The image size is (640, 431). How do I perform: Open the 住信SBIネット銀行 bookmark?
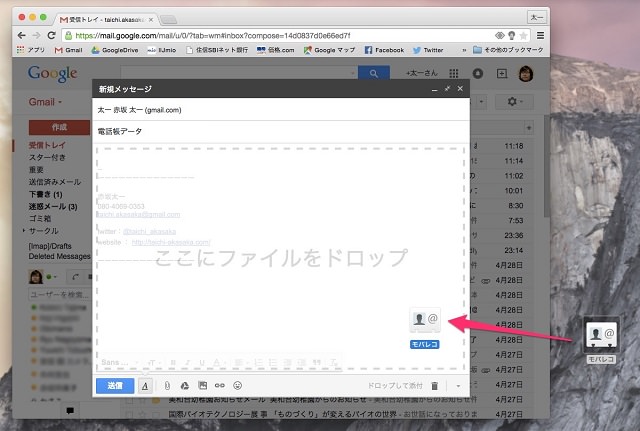pos(217,50)
